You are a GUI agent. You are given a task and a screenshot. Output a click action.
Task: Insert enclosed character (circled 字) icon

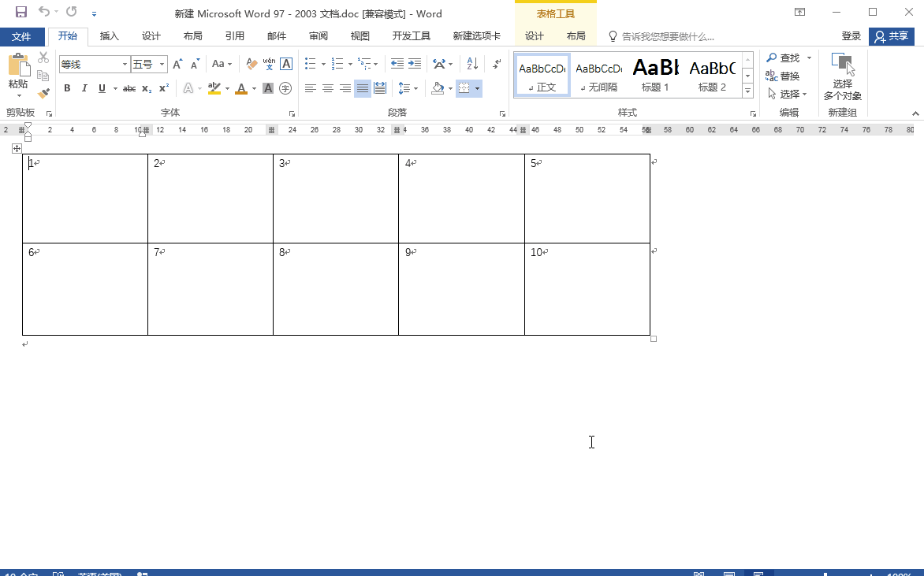click(x=285, y=88)
